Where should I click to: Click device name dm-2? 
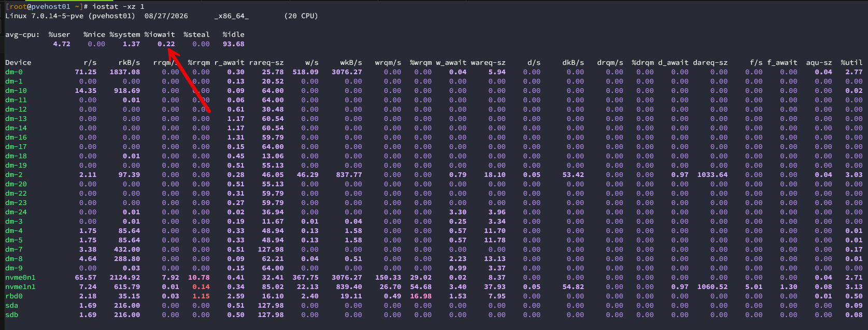[14, 175]
